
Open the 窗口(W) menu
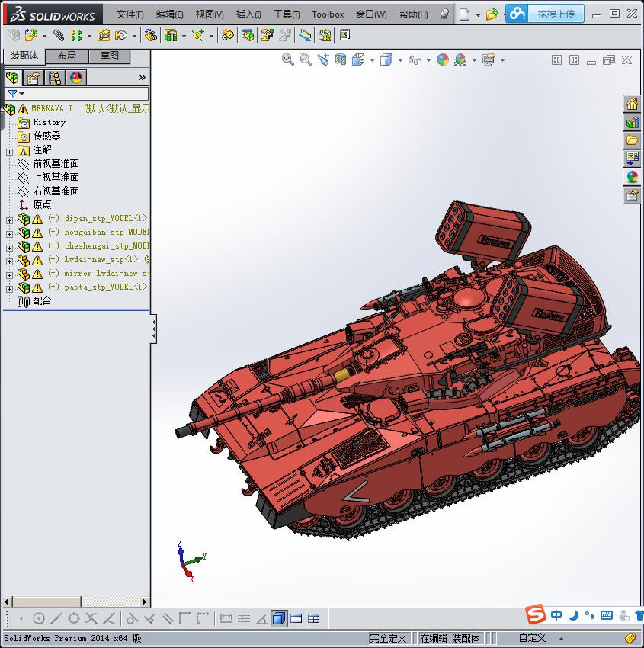pyautogui.click(x=371, y=14)
